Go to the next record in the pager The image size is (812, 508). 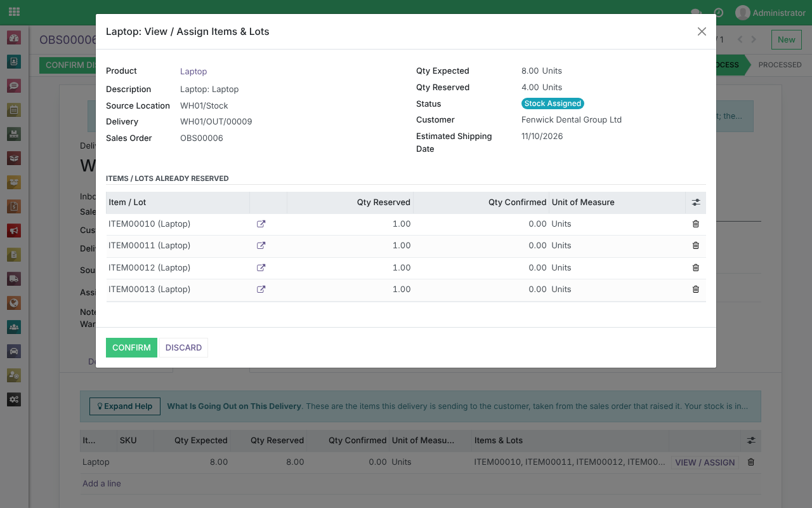tap(754, 39)
